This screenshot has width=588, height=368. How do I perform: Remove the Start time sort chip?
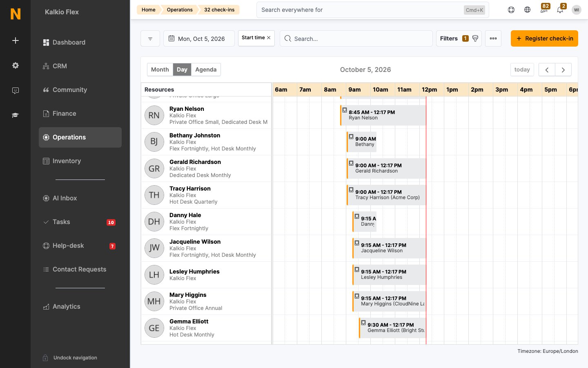pyautogui.click(x=269, y=38)
